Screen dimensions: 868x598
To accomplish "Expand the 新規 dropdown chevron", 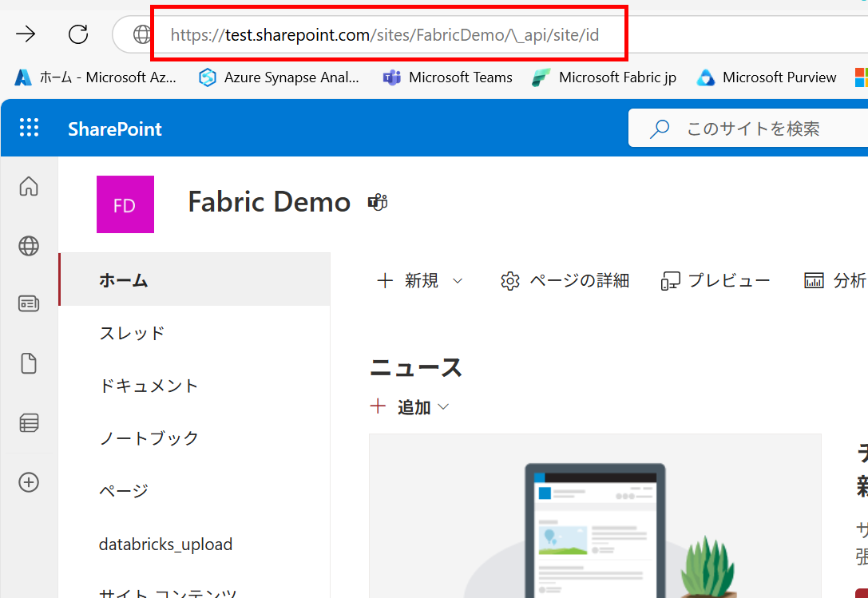I will pos(458,281).
